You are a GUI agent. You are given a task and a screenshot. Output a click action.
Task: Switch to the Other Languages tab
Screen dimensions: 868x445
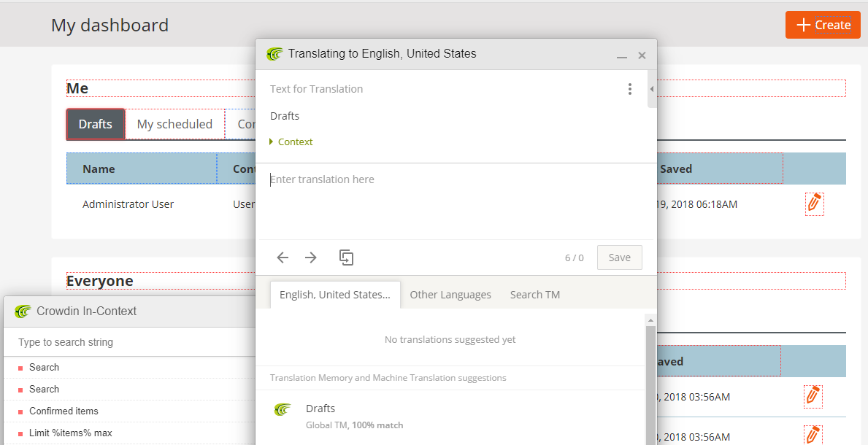point(450,294)
